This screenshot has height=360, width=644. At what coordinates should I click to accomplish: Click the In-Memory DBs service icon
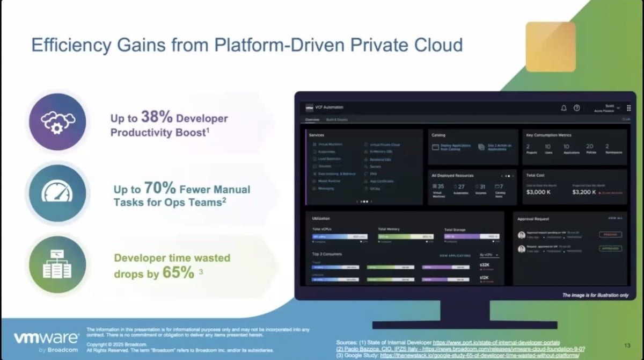pos(365,152)
